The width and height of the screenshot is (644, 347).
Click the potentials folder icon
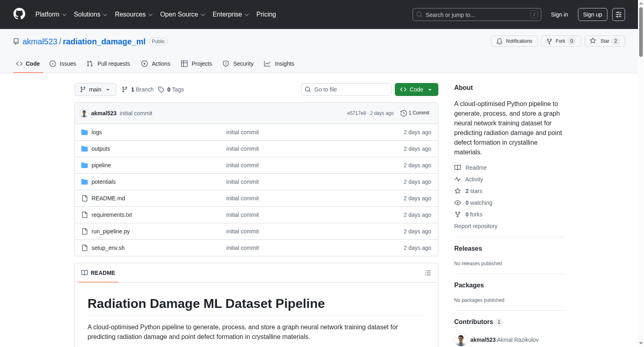tap(85, 182)
